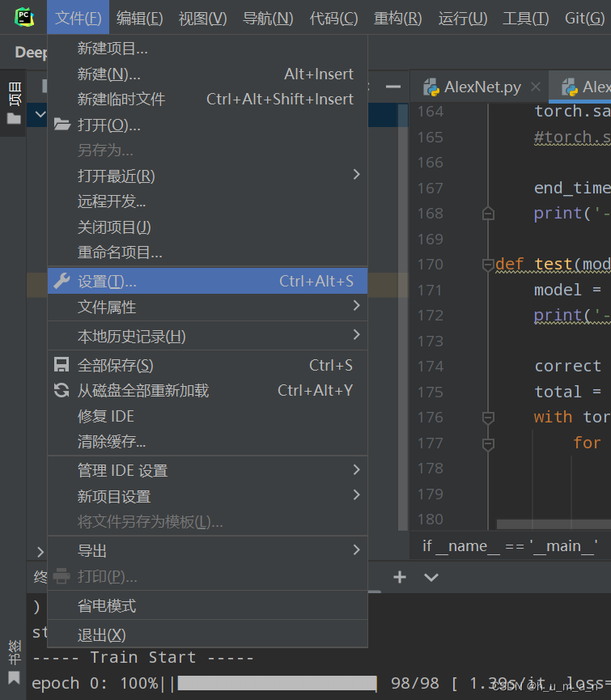The width and height of the screenshot is (611, 700).
Task: Click the floppy disk icon beside 全部保存
Action: click(62, 365)
